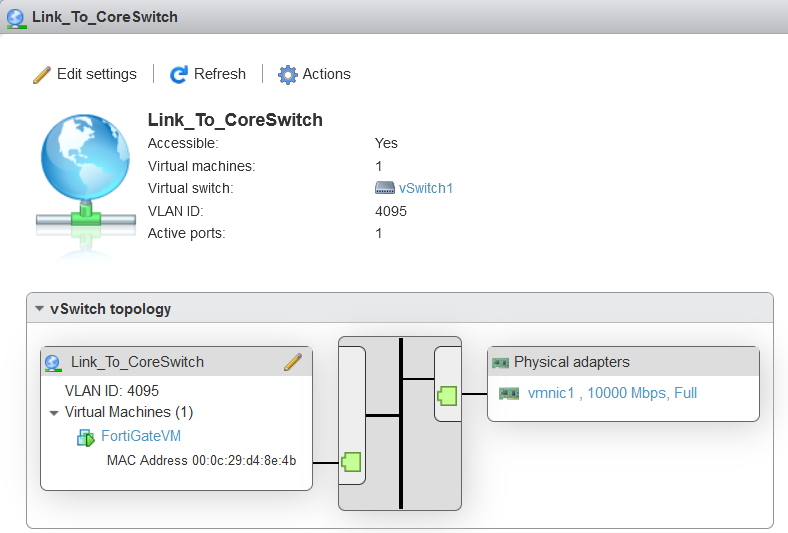Click the Physical adapters header

pyautogui.click(x=571, y=362)
